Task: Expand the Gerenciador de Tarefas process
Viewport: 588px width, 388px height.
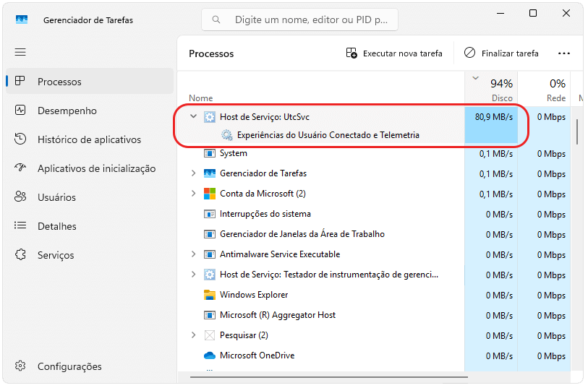Action: [194, 173]
